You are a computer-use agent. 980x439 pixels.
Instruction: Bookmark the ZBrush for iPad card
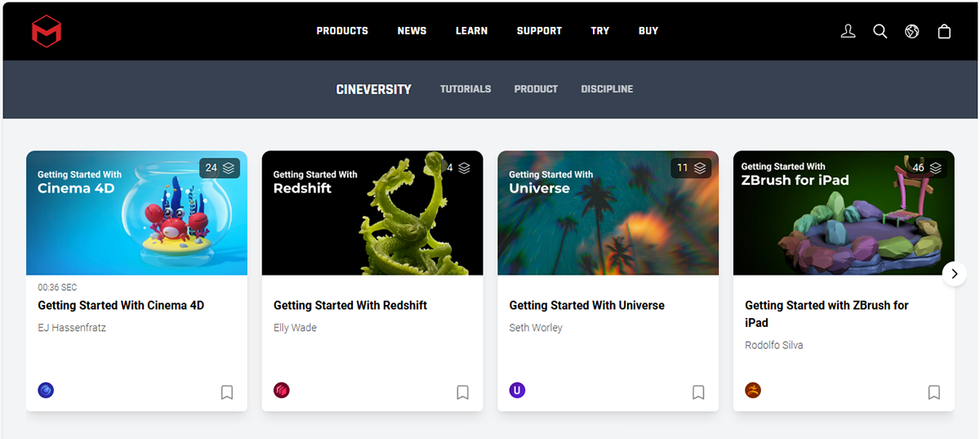tap(934, 392)
